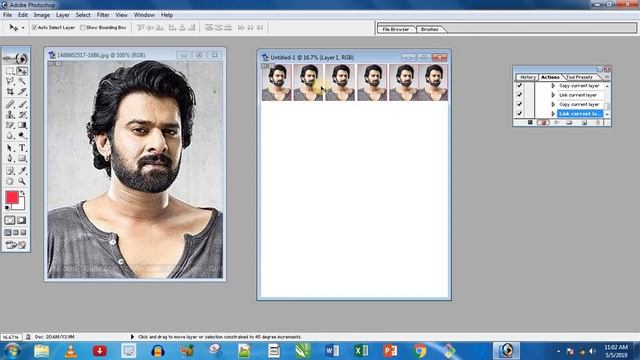Create a new action set

click(569, 122)
